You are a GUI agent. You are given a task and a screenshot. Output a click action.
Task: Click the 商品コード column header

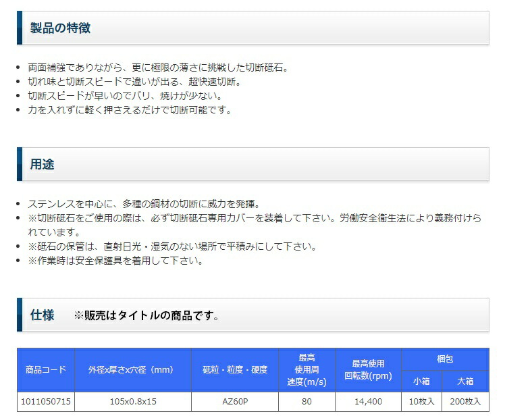click(46, 370)
